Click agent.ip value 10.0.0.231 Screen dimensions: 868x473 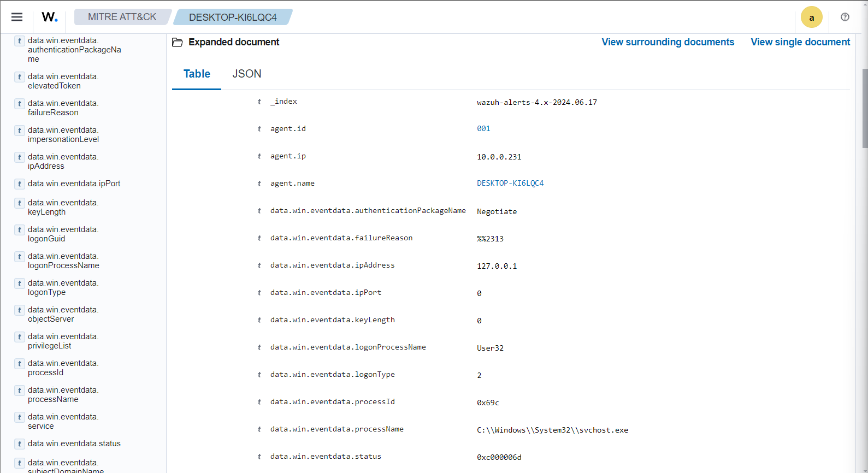point(499,157)
